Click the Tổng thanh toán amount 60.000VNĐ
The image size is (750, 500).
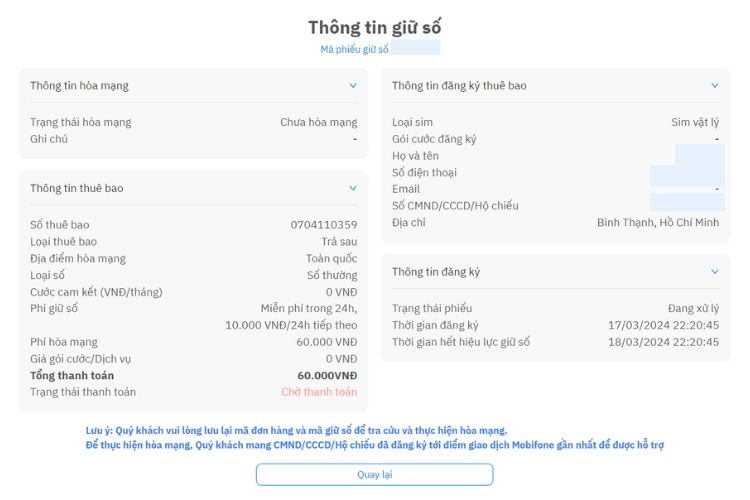(x=327, y=376)
